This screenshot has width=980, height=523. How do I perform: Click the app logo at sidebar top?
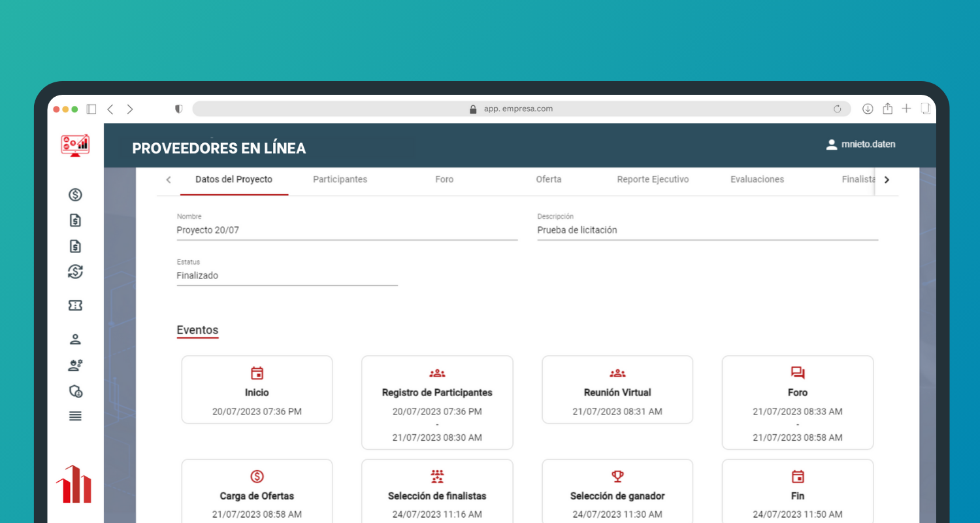tap(75, 145)
